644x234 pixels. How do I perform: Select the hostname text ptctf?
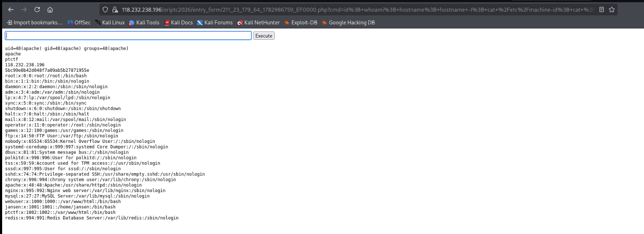pos(12,60)
